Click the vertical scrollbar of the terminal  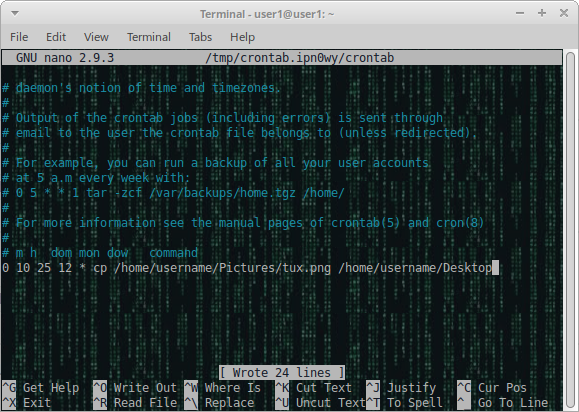[571, 229]
